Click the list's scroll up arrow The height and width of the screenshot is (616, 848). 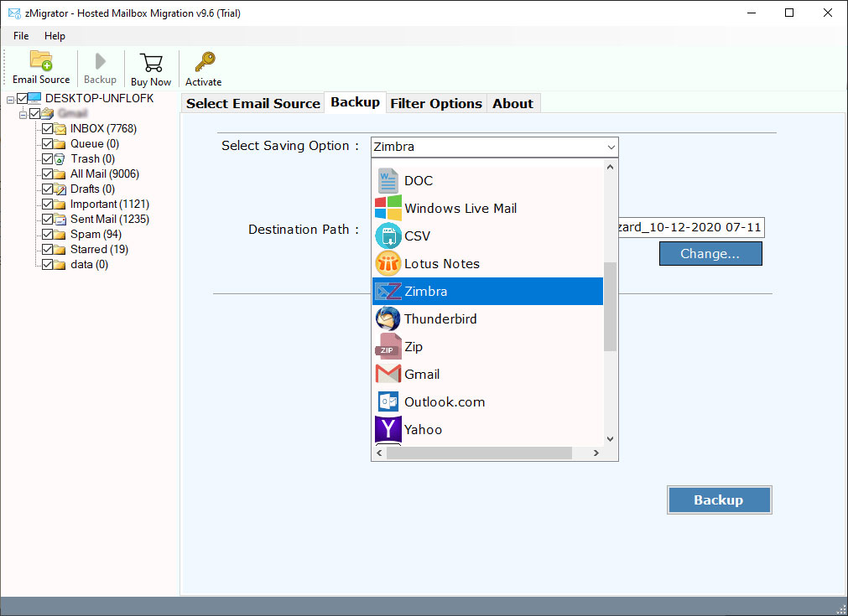pyautogui.click(x=610, y=167)
